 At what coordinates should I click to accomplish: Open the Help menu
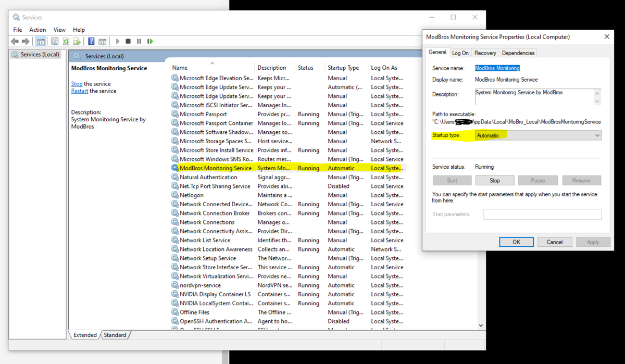79,30
